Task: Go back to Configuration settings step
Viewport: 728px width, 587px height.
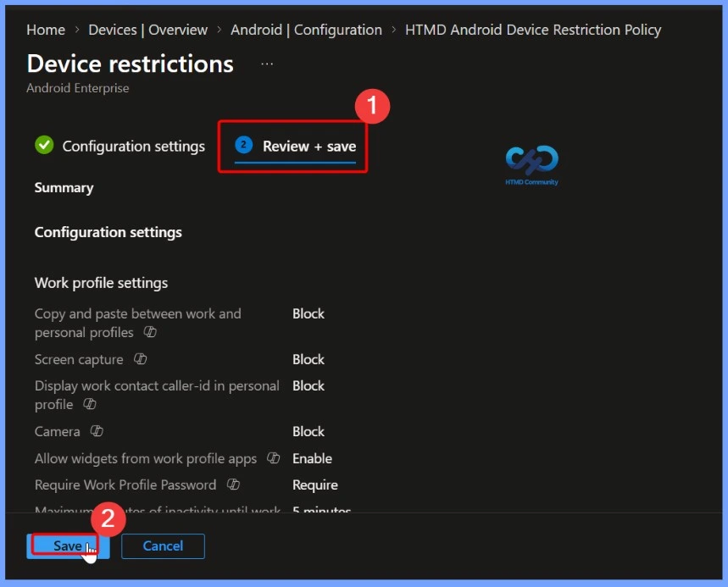Action: pyautogui.click(x=119, y=147)
